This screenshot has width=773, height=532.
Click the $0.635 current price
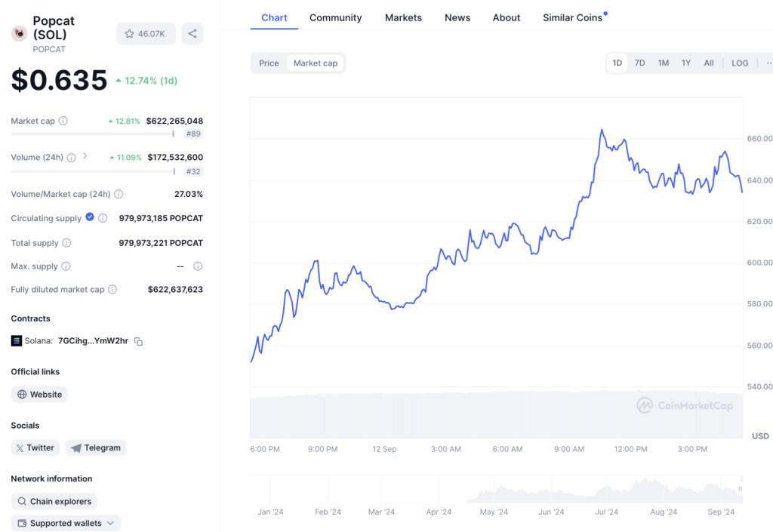click(x=59, y=80)
